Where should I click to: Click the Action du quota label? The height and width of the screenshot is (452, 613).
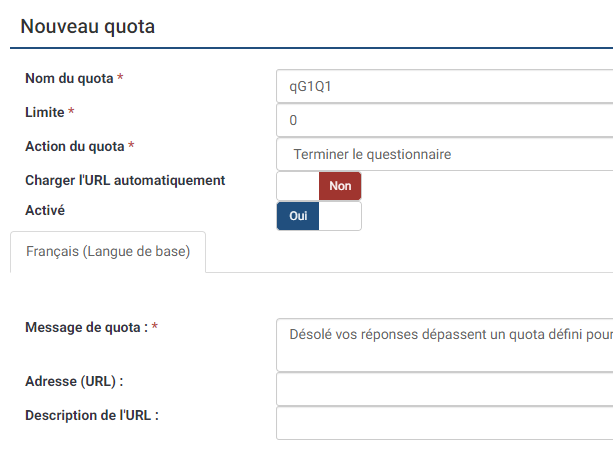coord(75,146)
